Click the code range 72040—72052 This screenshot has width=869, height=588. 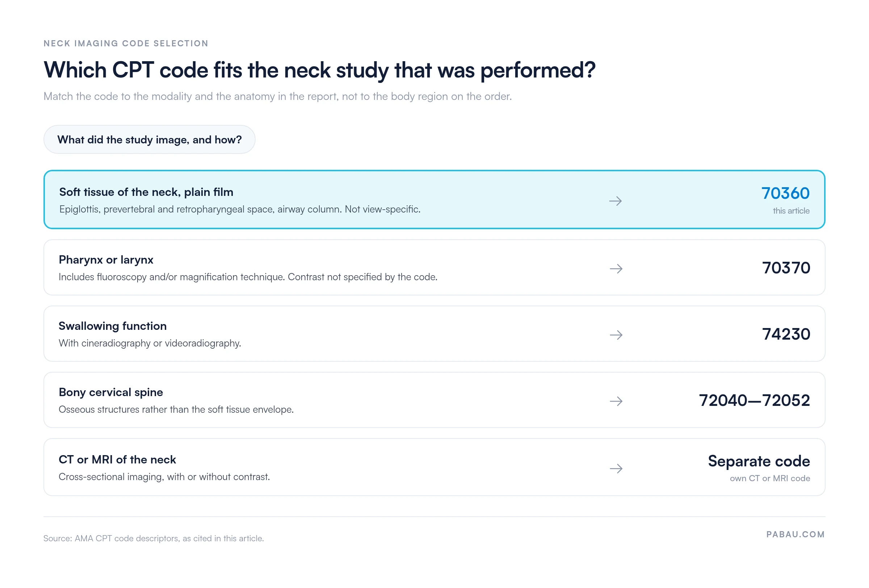coord(754,400)
